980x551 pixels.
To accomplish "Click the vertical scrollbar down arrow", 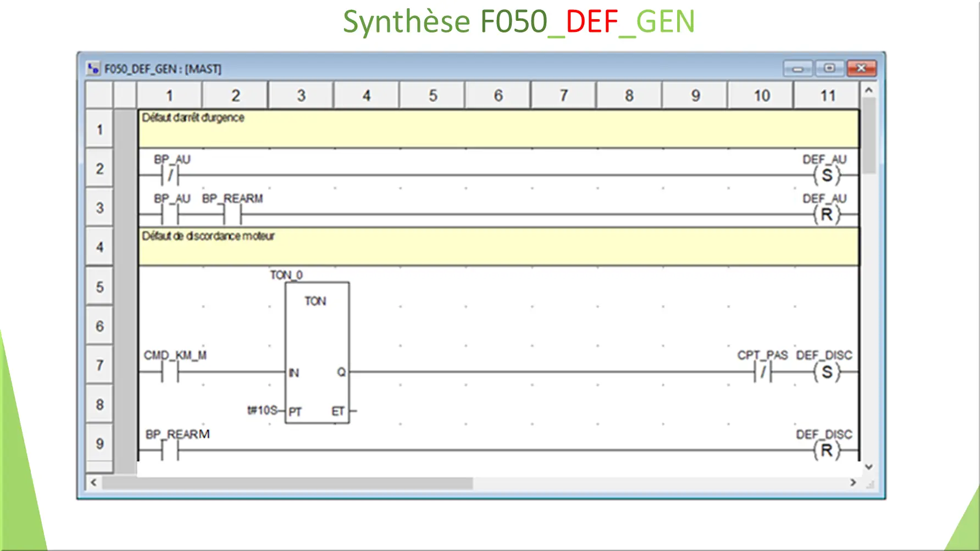I will 869,466.
